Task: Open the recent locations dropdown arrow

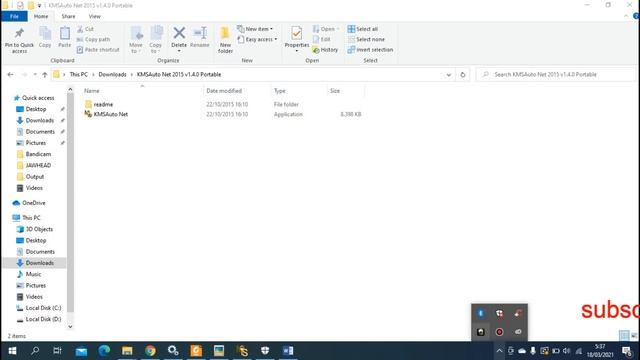Action: click(x=35, y=75)
